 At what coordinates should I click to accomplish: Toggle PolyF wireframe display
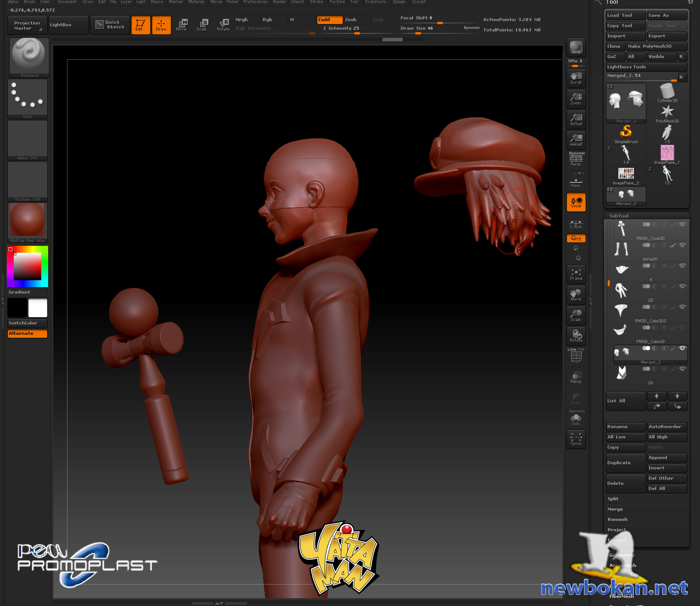coord(576,357)
